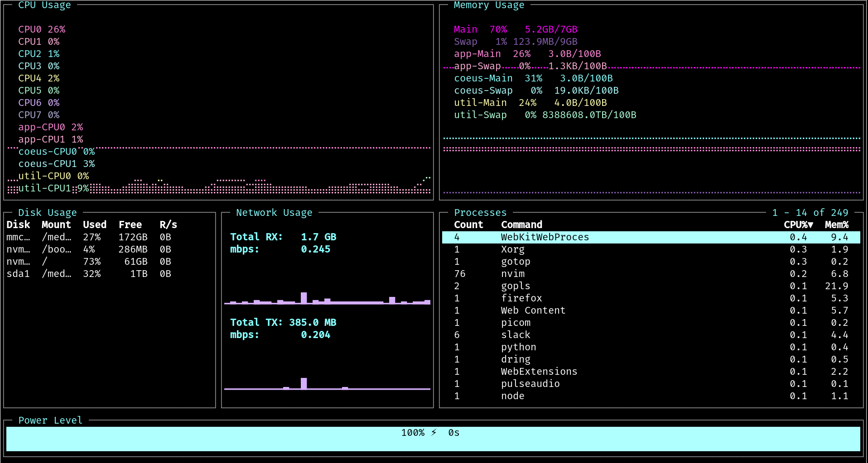Click the app-Main 26% memory entry

(x=527, y=54)
